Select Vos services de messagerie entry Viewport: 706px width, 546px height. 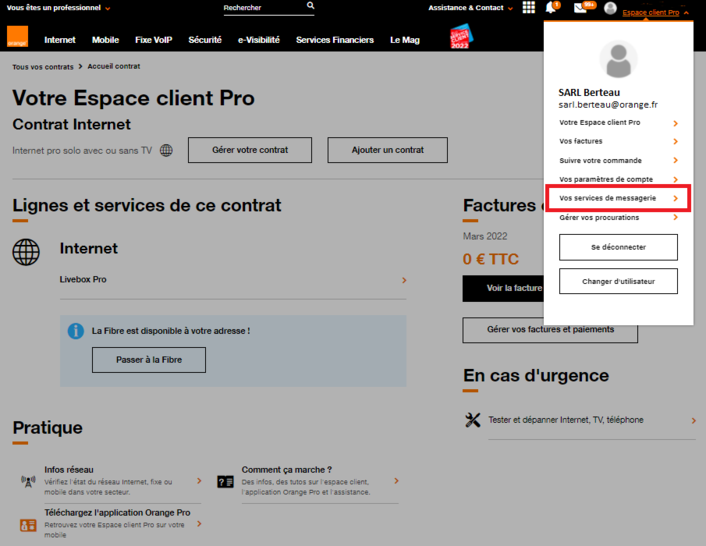point(618,198)
